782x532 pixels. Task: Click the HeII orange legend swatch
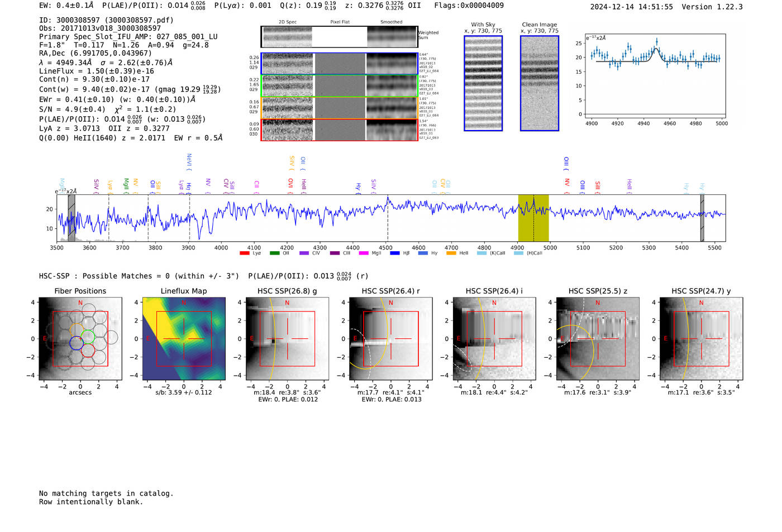tap(451, 253)
